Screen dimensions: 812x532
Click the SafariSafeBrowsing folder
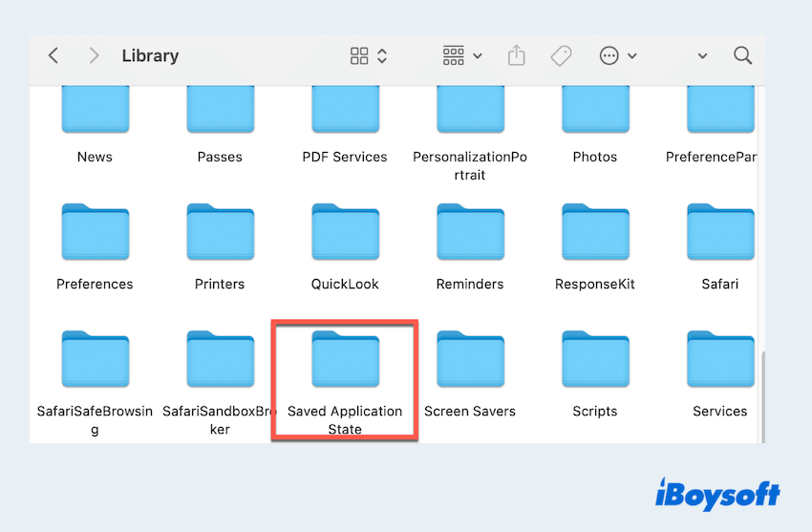pos(95,360)
